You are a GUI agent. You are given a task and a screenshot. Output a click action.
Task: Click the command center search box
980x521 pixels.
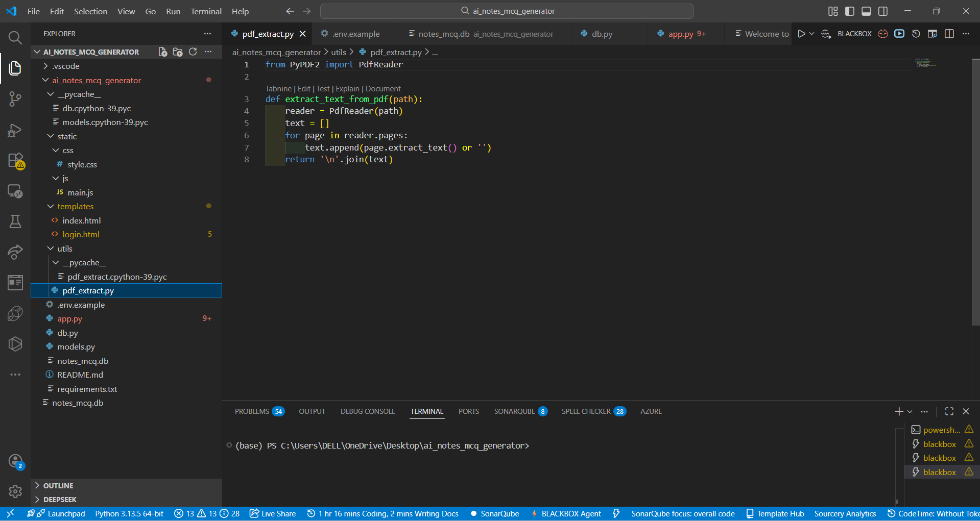click(x=507, y=11)
